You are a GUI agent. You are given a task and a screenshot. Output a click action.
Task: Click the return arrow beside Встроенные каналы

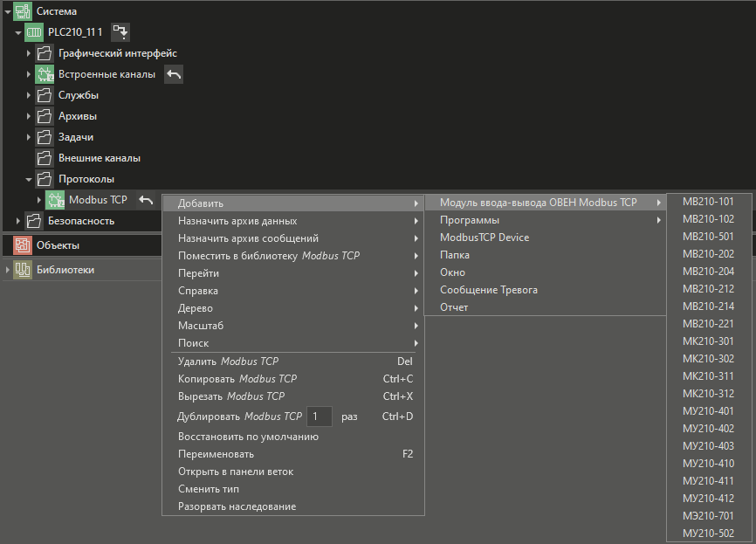174,74
